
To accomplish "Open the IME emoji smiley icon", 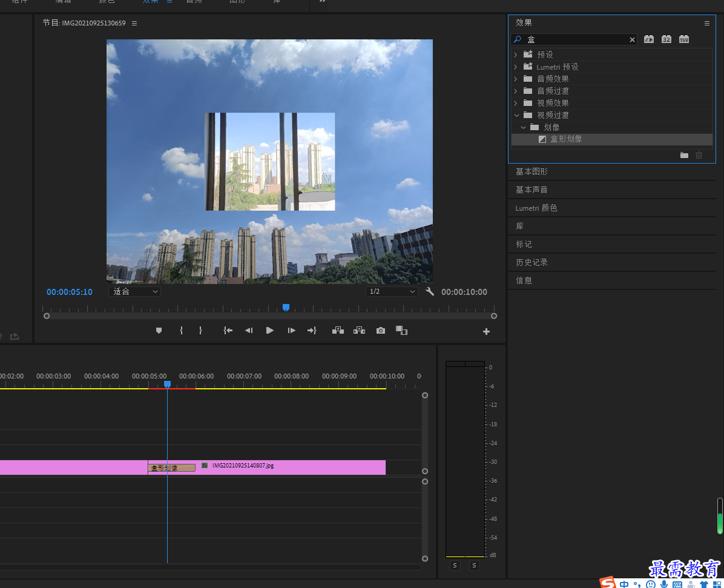I will [651, 584].
